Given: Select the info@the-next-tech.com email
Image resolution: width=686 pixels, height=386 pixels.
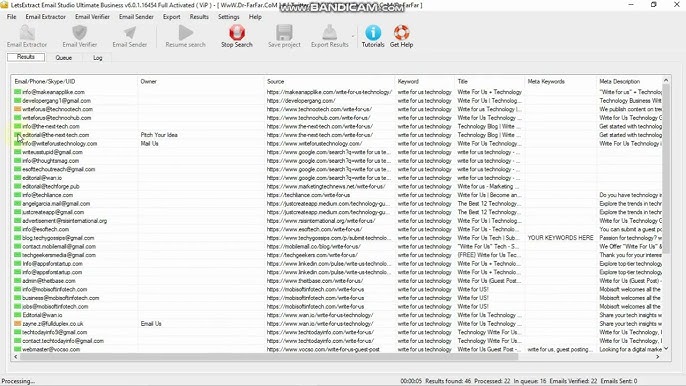Looking at the screenshot, I should (x=51, y=126).
